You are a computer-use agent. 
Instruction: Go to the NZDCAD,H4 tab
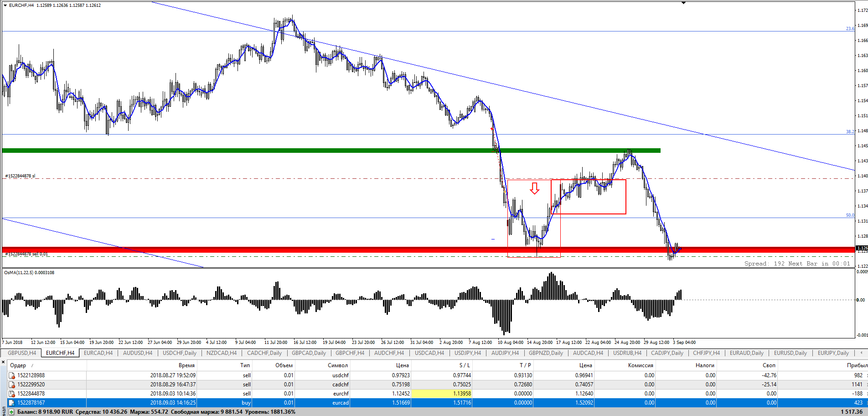coord(222,353)
